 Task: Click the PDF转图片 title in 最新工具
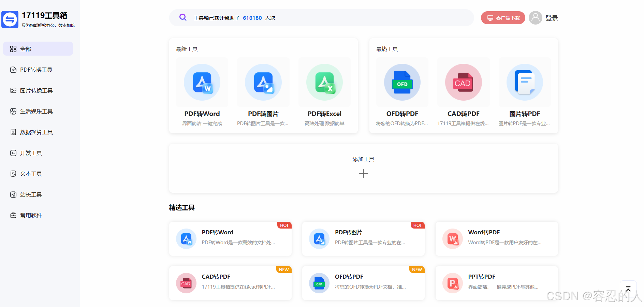[x=263, y=114]
